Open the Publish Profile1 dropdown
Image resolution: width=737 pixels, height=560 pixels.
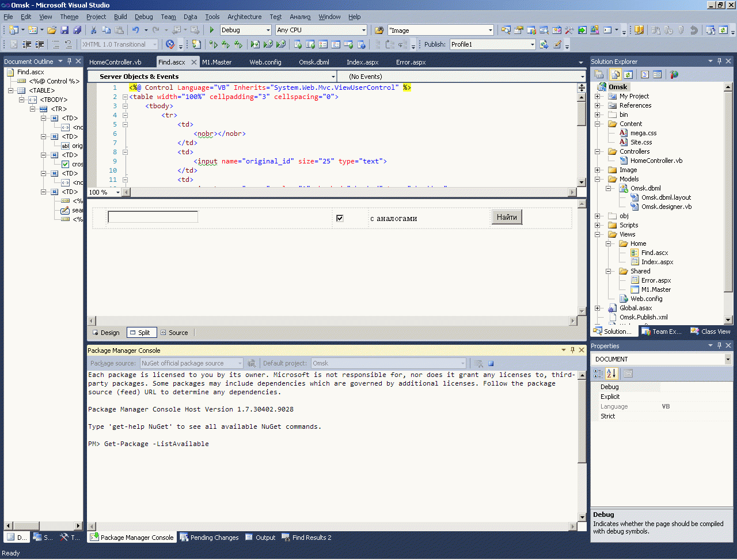point(532,44)
